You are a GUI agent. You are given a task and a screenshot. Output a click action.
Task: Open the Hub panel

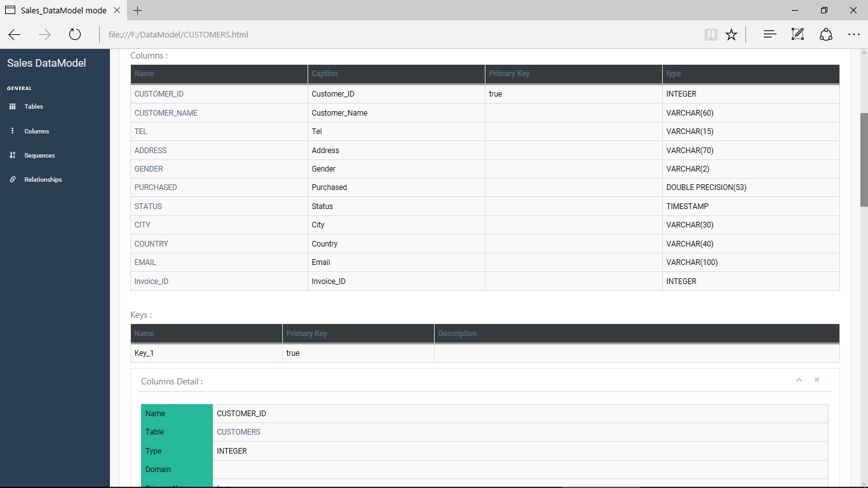pyautogui.click(x=769, y=34)
